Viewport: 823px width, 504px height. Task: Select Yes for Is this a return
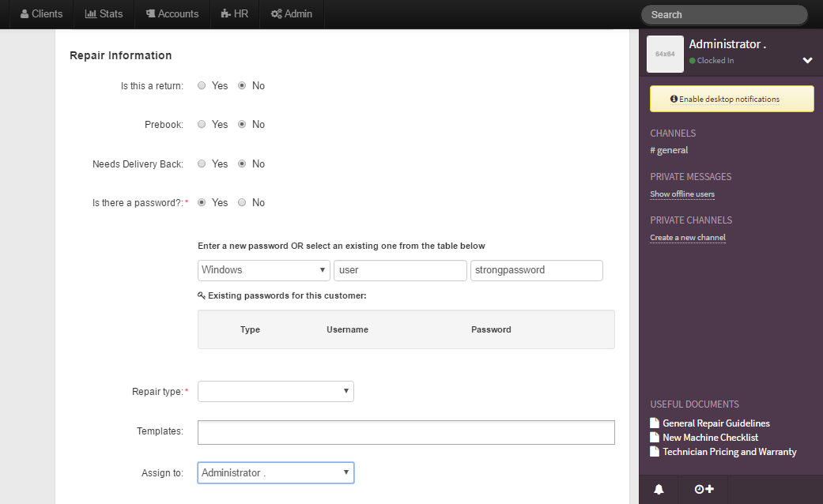point(202,86)
